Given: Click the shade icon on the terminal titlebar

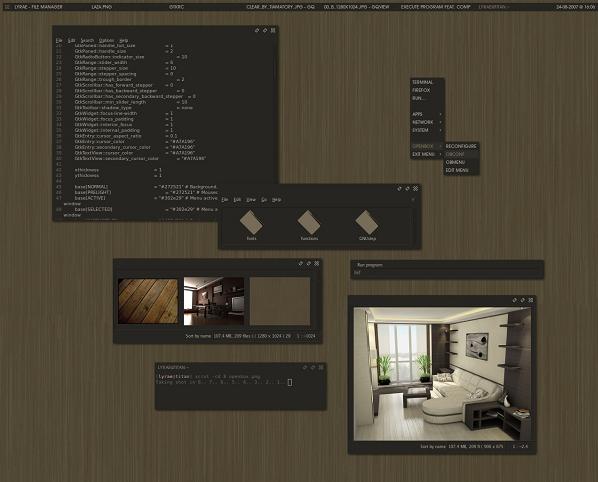Looking at the screenshot, I should pyautogui.click(x=305, y=368).
